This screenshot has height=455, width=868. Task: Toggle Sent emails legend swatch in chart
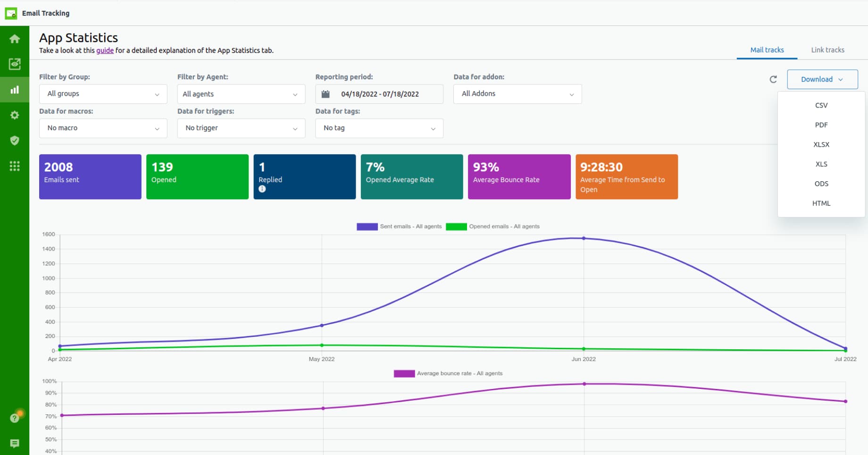[367, 227]
